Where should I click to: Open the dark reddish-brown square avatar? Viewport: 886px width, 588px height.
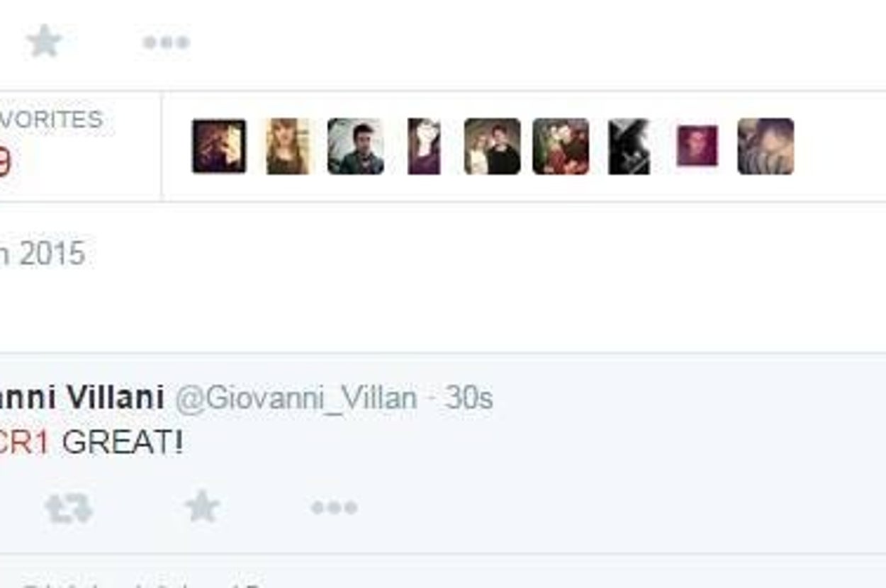(219, 147)
